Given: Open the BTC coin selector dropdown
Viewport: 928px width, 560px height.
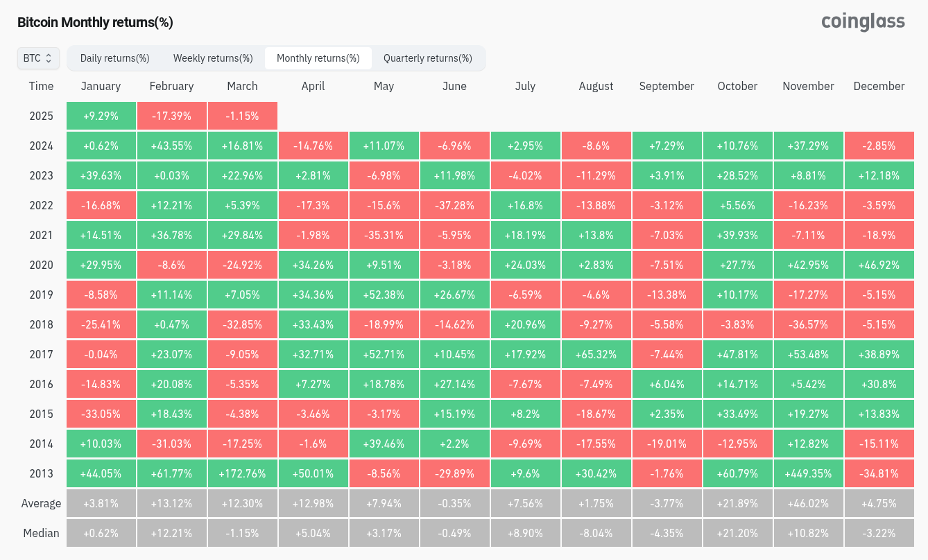Looking at the screenshot, I should click(38, 58).
